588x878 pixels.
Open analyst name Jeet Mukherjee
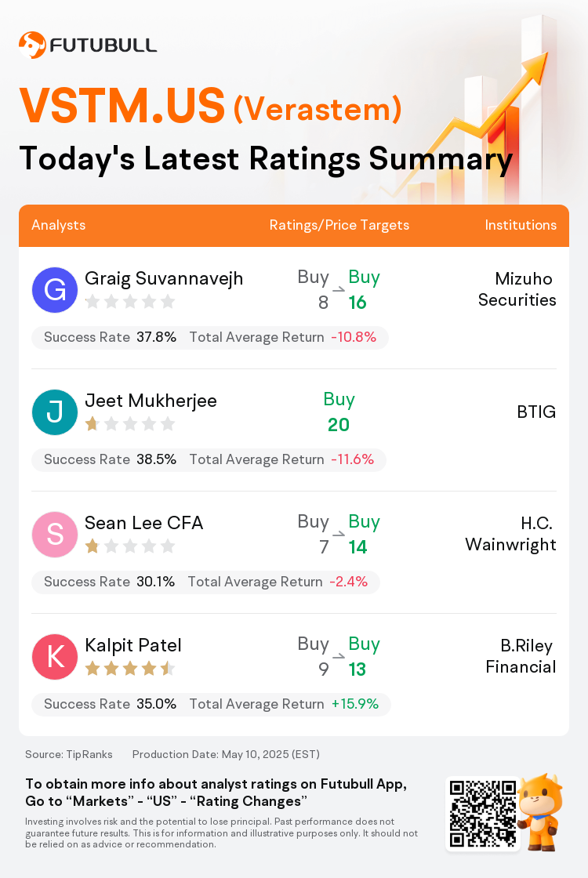pyautogui.click(x=151, y=401)
